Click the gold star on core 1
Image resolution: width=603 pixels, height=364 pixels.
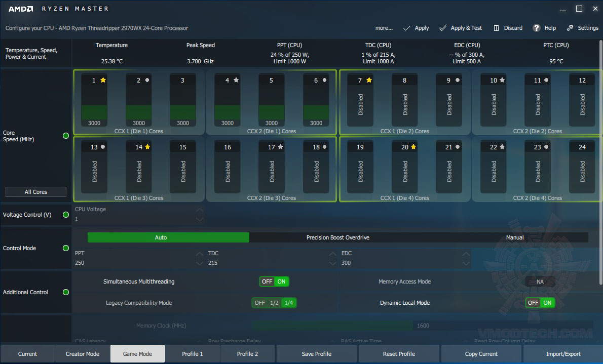(x=103, y=80)
